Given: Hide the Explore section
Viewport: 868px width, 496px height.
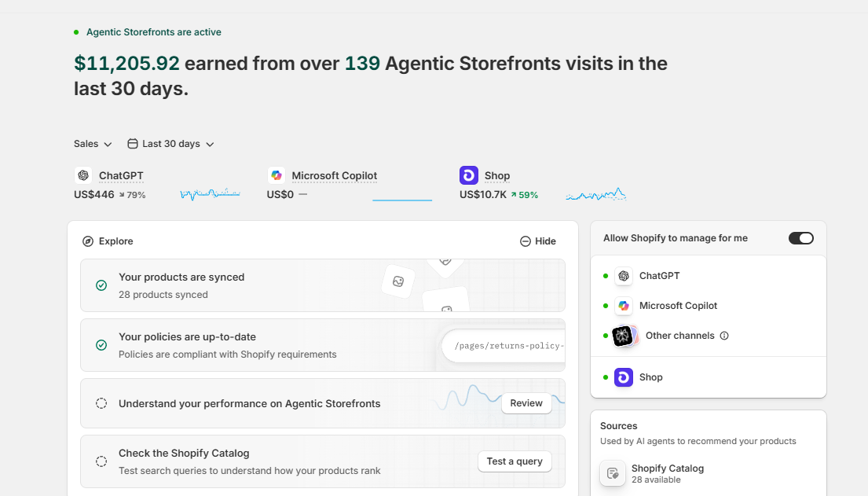Looking at the screenshot, I should point(538,241).
